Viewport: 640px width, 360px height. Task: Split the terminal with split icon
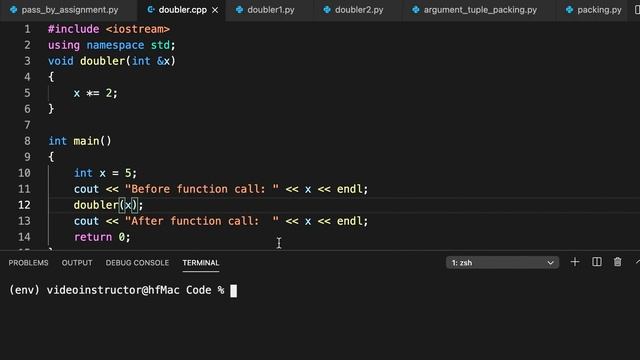(x=596, y=262)
